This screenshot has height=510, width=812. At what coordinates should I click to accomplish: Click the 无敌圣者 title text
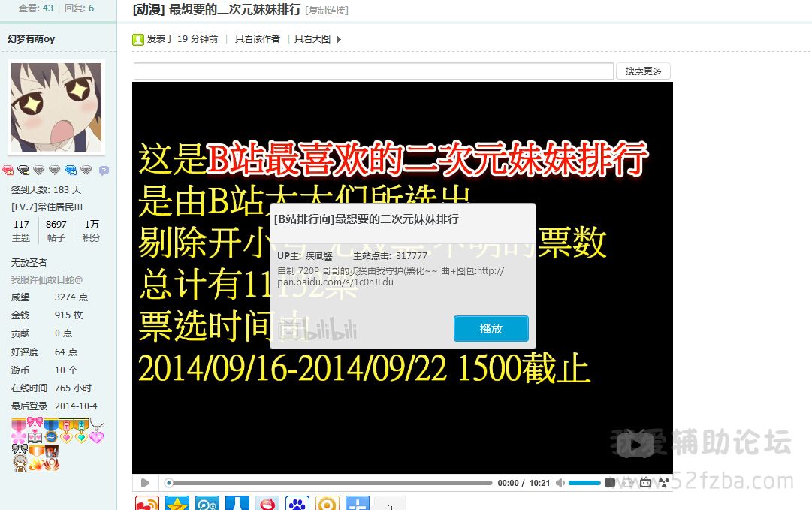point(29,262)
